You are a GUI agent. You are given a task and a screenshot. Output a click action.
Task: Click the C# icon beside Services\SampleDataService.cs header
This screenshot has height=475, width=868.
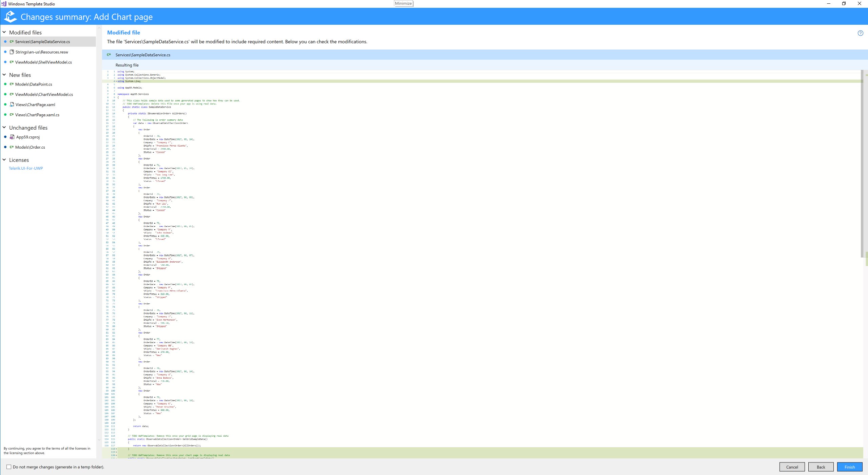[x=109, y=55]
